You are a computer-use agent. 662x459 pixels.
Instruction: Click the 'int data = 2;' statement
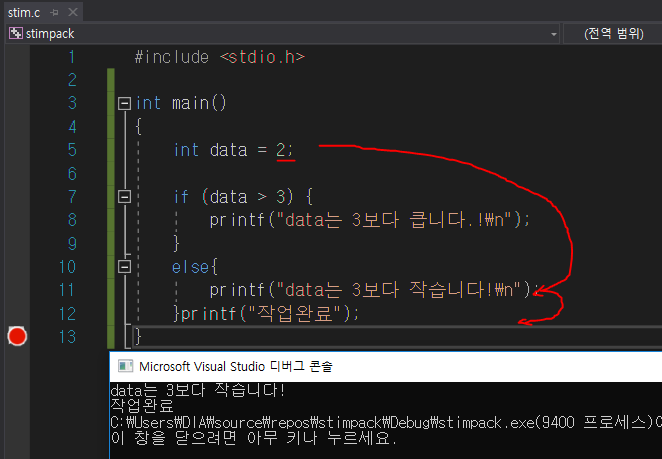pos(233,150)
